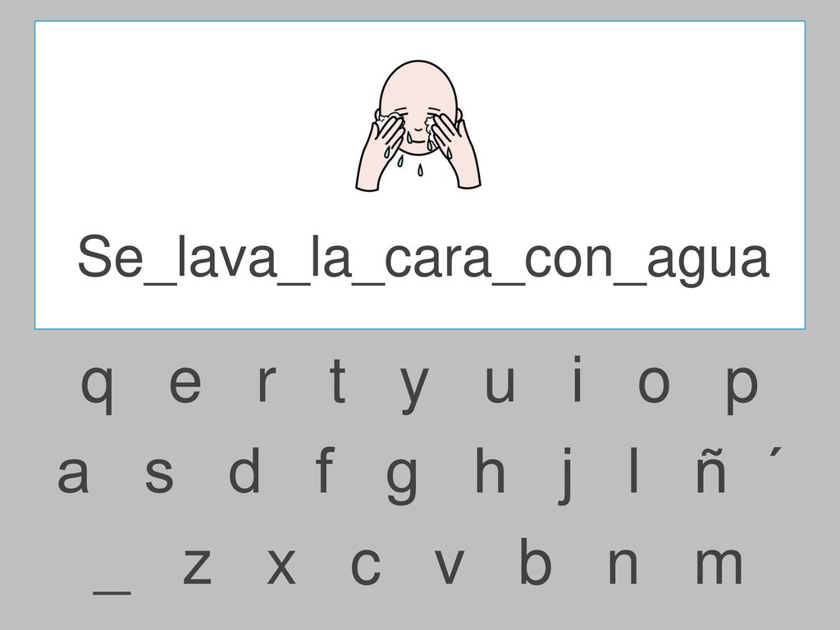840x630 pixels.
Task: Tap the letter t key
Action: [x=337, y=380]
